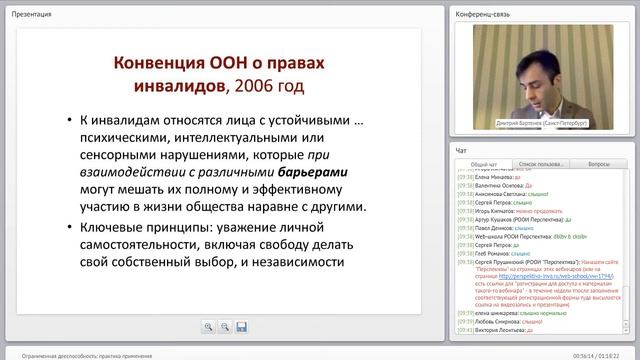Click Сергей Прушинский's name in chat
The width and height of the screenshot is (640, 360).
[x=527, y=262]
